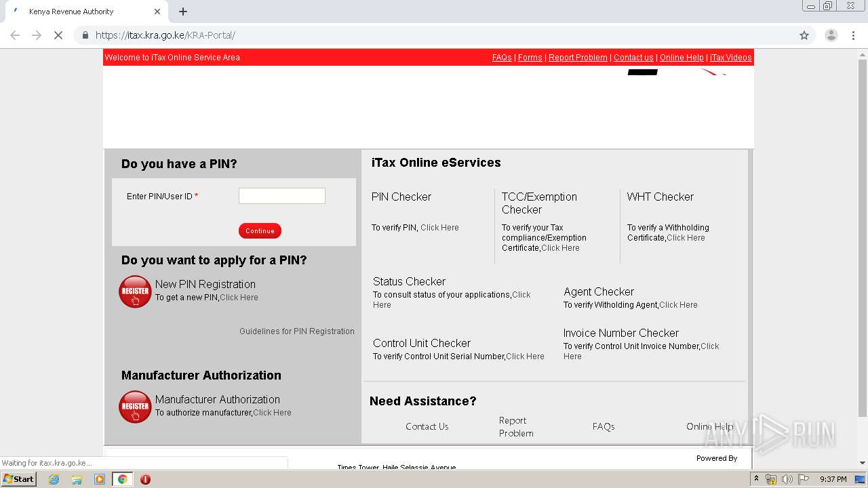The image size is (868, 488).
Task: View site security lock information
Action: pyautogui.click(x=85, y=35)
